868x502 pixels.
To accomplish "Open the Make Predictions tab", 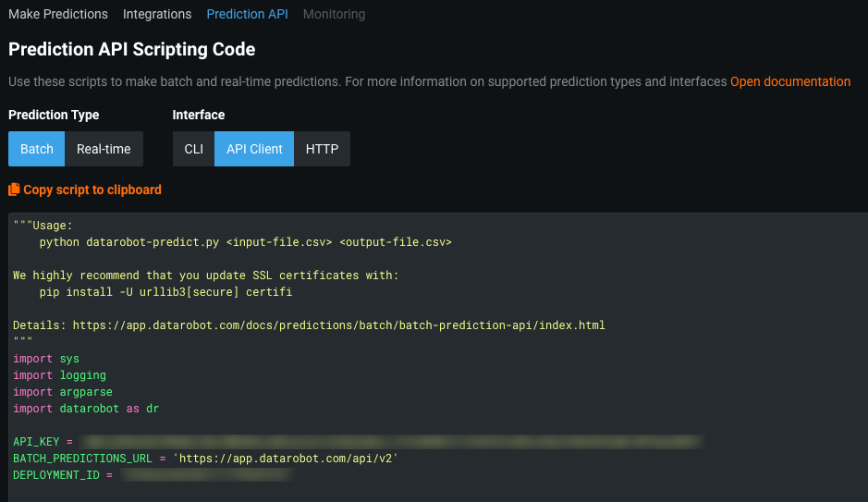I will point(58,14).
